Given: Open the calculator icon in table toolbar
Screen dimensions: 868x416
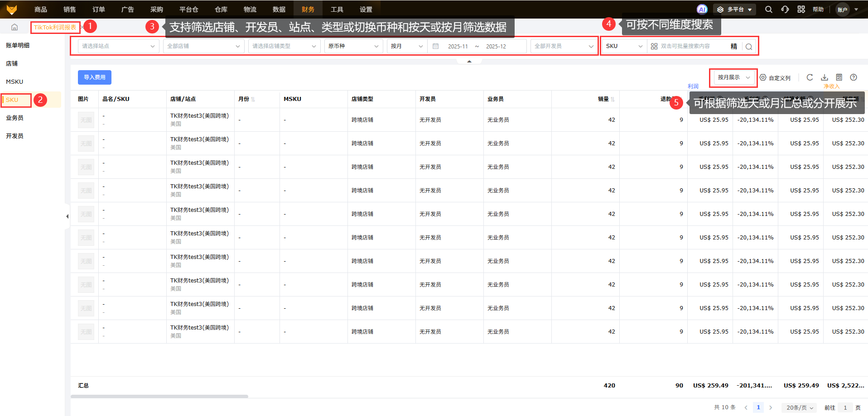Looking at the screenshot, I should coord(839,77).
